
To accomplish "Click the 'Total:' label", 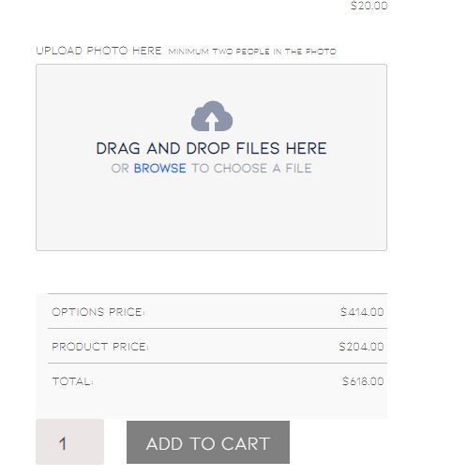I will (73, 381).
